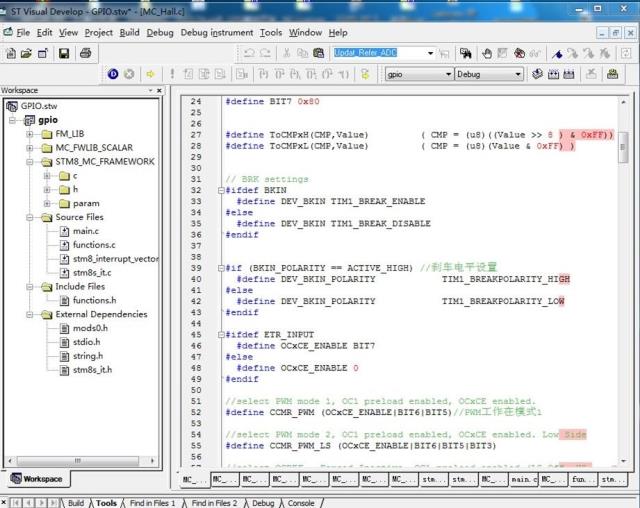
Task: Switch to the Debug output tab
Action: (263, 503)
